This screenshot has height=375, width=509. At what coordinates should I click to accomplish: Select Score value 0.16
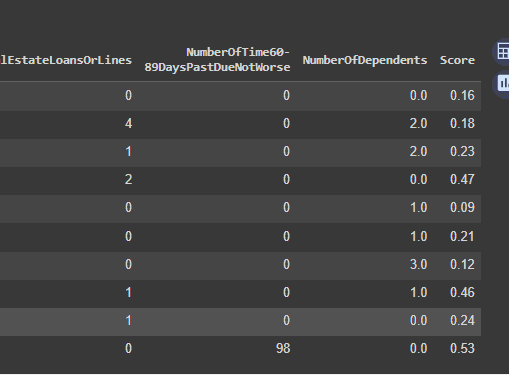[462, 96]
